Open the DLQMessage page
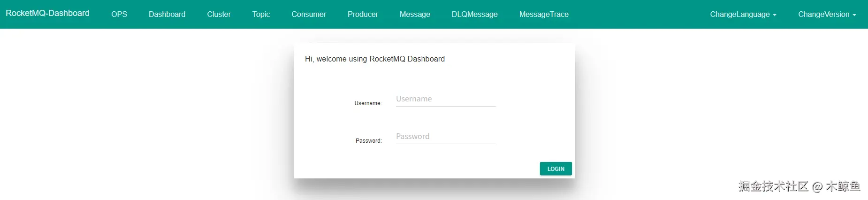The width and height of the screenshot is (868, 200). [474, 14]
